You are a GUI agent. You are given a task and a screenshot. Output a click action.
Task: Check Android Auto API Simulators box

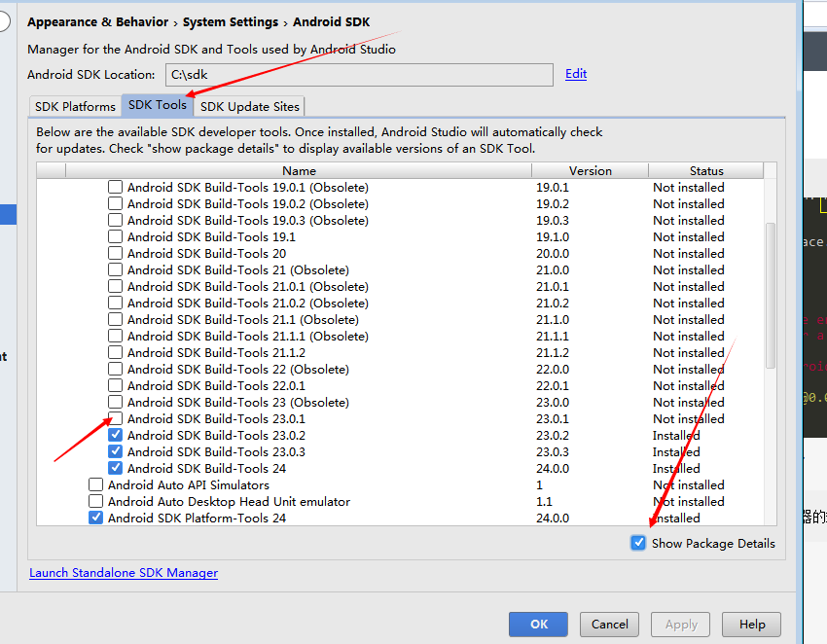click(95, 484)
